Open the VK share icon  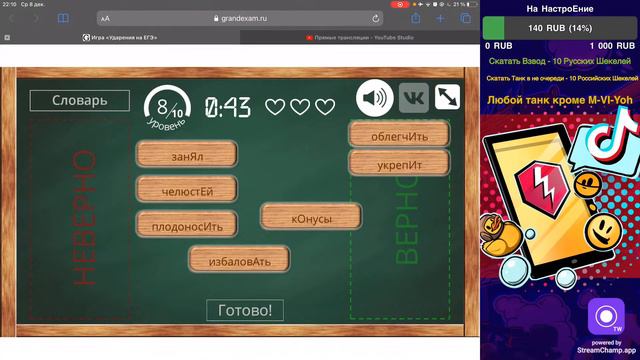click(x=413, y=98)
